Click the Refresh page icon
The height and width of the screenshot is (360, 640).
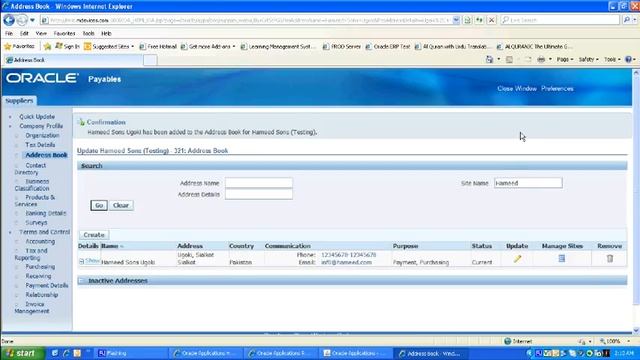(x=480, y=20)
